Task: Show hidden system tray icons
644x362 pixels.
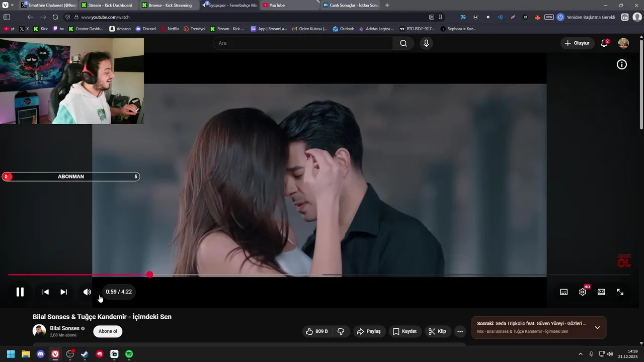Action: [580, 354]
